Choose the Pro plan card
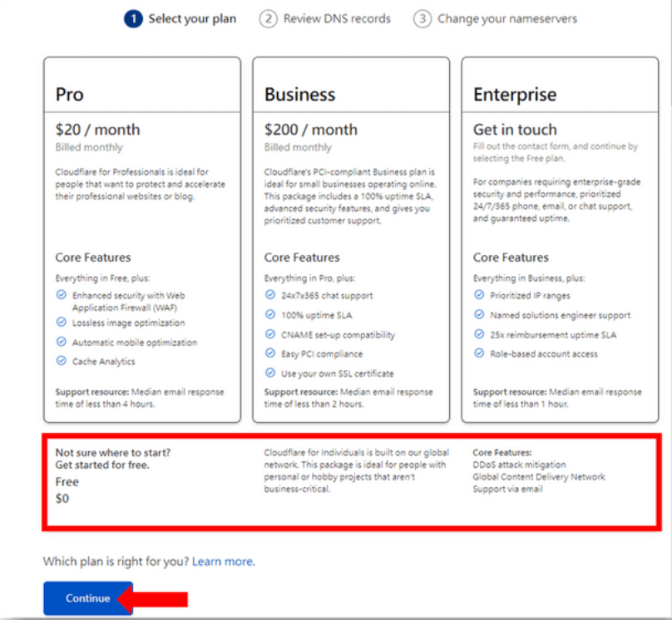This screenshot has height=620, width=672. [x=142, y=239]
